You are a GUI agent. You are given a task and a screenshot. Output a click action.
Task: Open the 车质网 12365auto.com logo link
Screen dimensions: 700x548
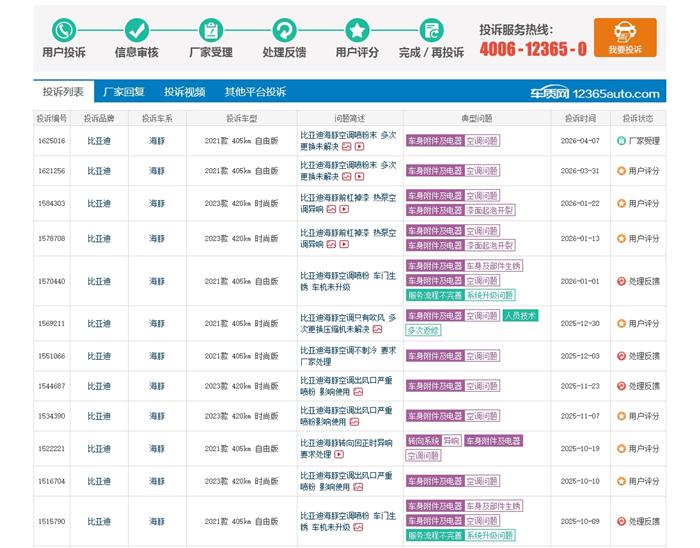[x=594, y=93]
